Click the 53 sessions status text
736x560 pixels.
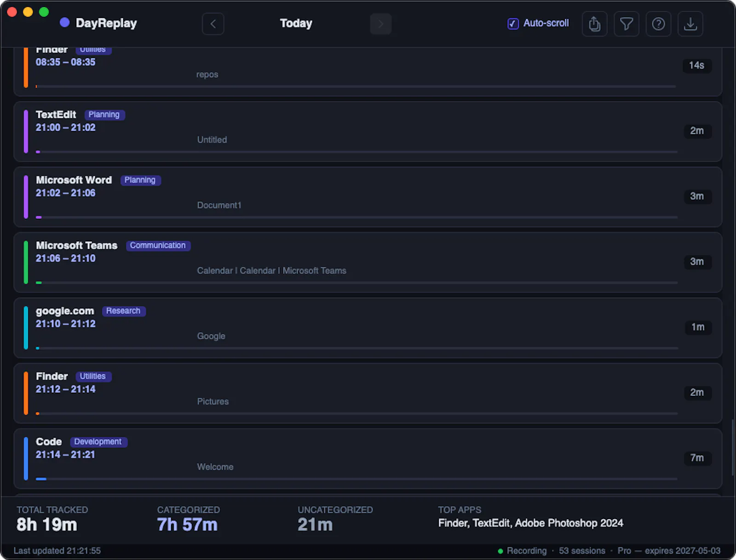[x=582, y=551]
